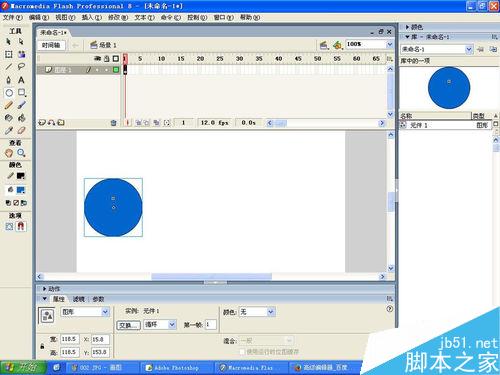Select the Zoom magnifier tool
This screenshot has width=500, height=375.
[21, 153]
